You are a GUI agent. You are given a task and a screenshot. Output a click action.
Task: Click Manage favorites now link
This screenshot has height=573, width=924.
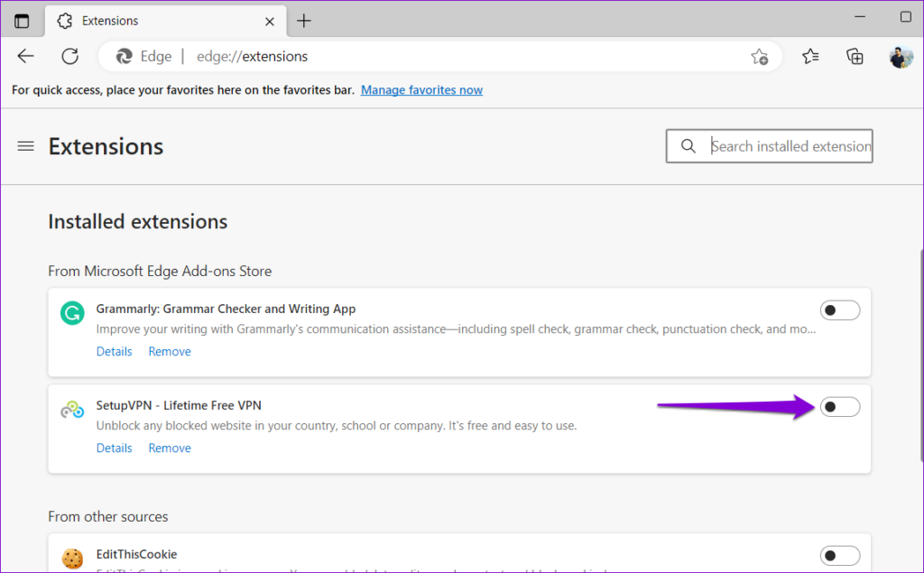point(421,90)
